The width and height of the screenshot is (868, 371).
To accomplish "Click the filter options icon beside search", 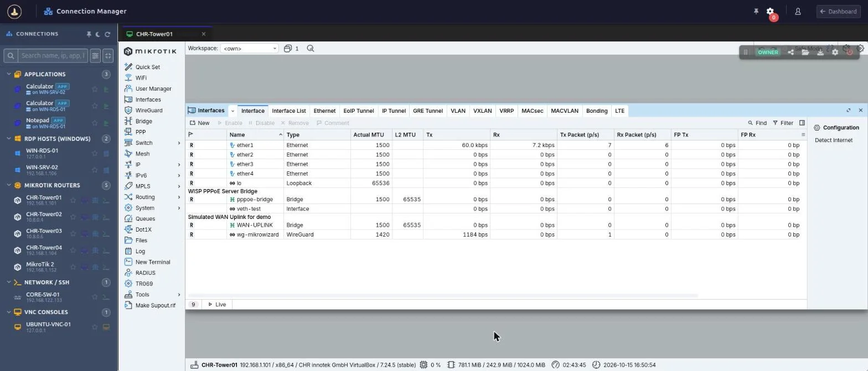I will tap(95, 55).
